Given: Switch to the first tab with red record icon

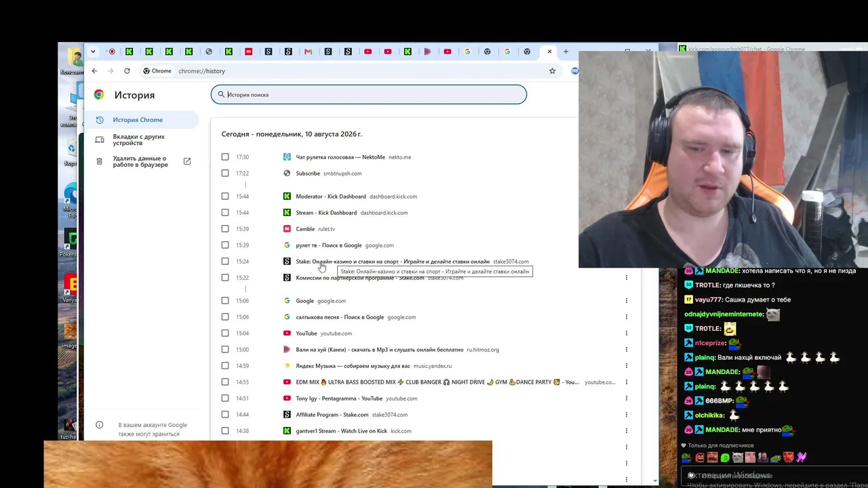Looking at the screenshot, I should tap(112, 52).
